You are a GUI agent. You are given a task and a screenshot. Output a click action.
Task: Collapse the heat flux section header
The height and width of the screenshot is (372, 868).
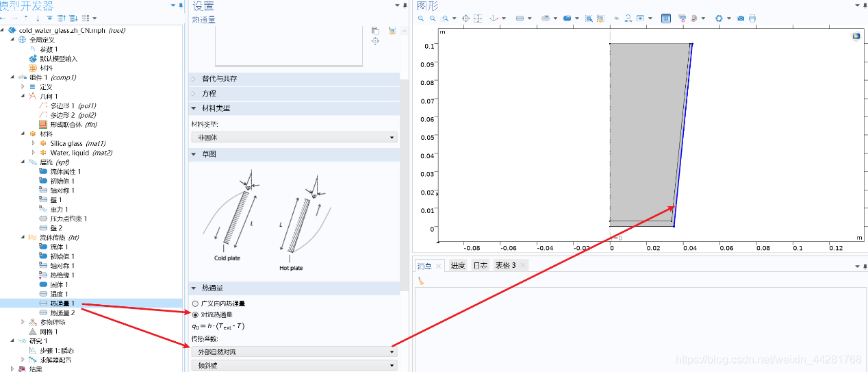[x=193, y=289]
